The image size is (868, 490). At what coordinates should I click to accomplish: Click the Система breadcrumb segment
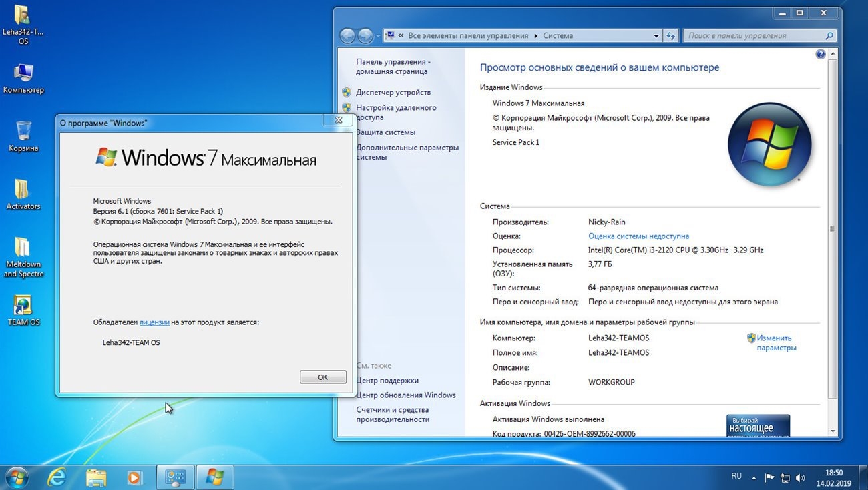point(558,36)
